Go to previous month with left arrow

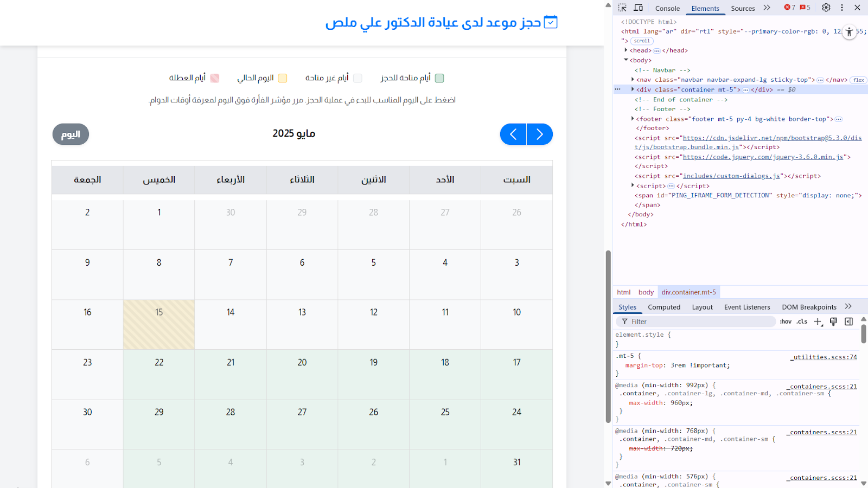click(x=513, y=134)
